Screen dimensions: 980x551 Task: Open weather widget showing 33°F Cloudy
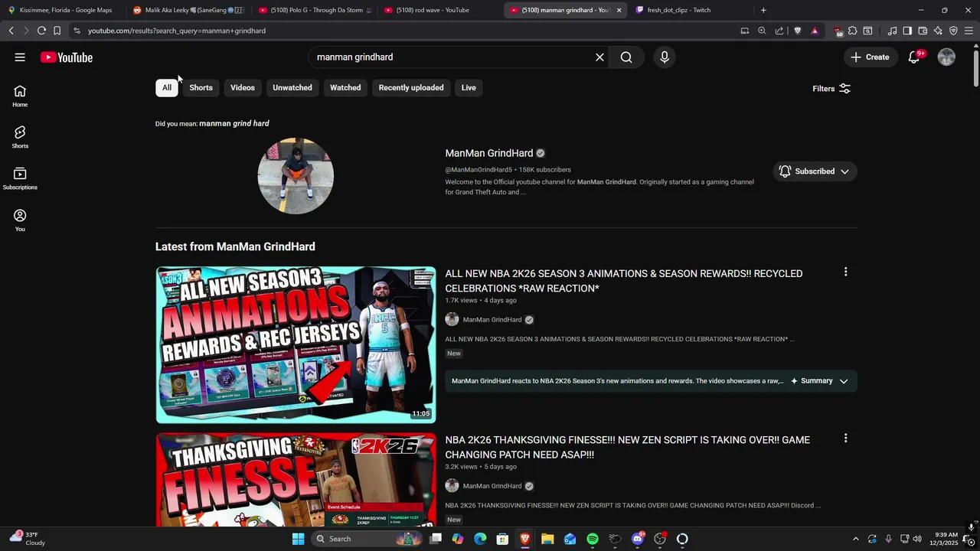click(x=27, y=539)
